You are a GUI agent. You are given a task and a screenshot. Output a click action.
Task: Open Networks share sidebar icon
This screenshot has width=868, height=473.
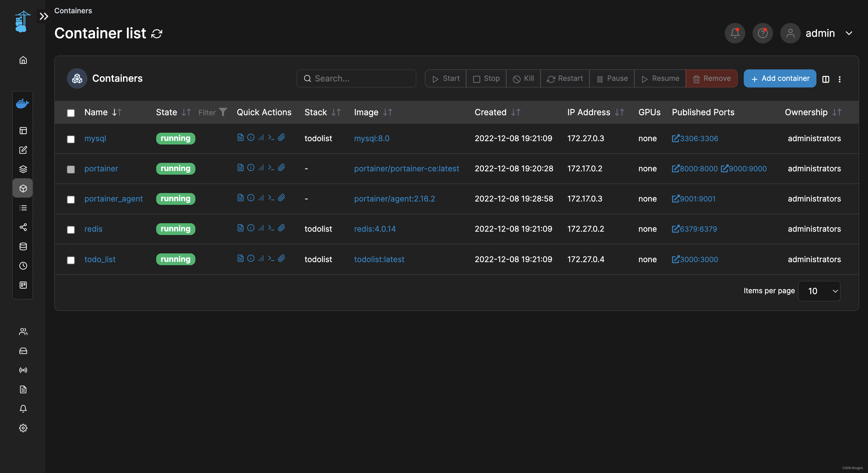(x=23, y=227)
